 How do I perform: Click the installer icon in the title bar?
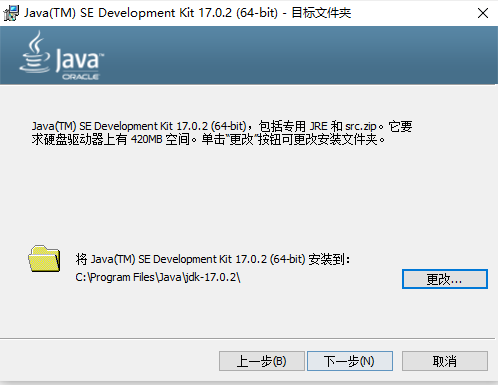[x=11, y=13]
